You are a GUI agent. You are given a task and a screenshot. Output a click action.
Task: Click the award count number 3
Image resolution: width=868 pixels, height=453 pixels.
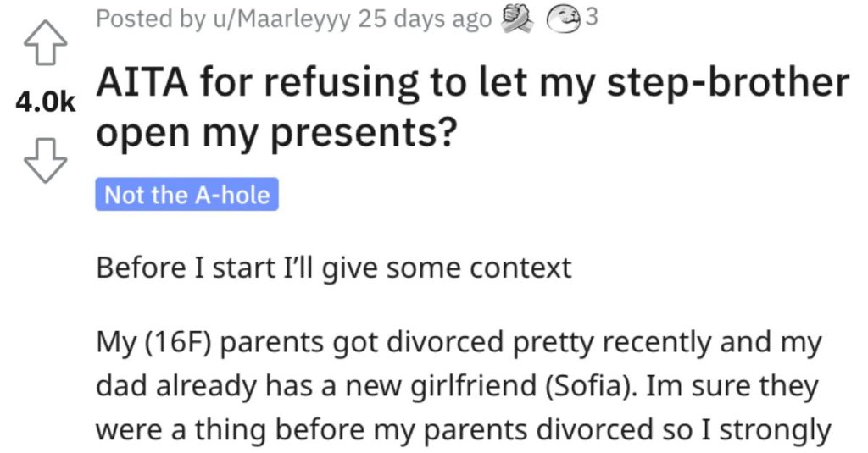[x=592, y=19]
